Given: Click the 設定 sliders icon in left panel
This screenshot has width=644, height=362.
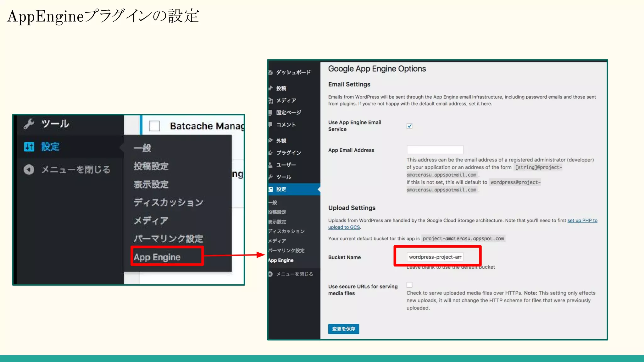Looking at the screenshot, I should tap(29, 146).
